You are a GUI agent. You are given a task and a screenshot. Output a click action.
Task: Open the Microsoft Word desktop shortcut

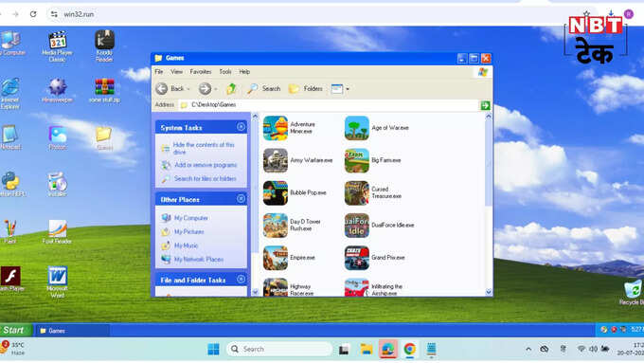tap(57, 281)
